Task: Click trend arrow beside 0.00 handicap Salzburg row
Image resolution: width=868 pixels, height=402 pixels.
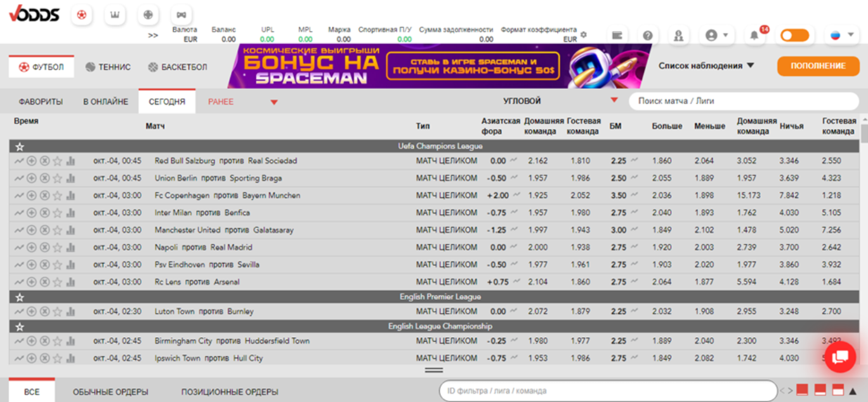Action: pyautogui.click(x=513, y=161)
